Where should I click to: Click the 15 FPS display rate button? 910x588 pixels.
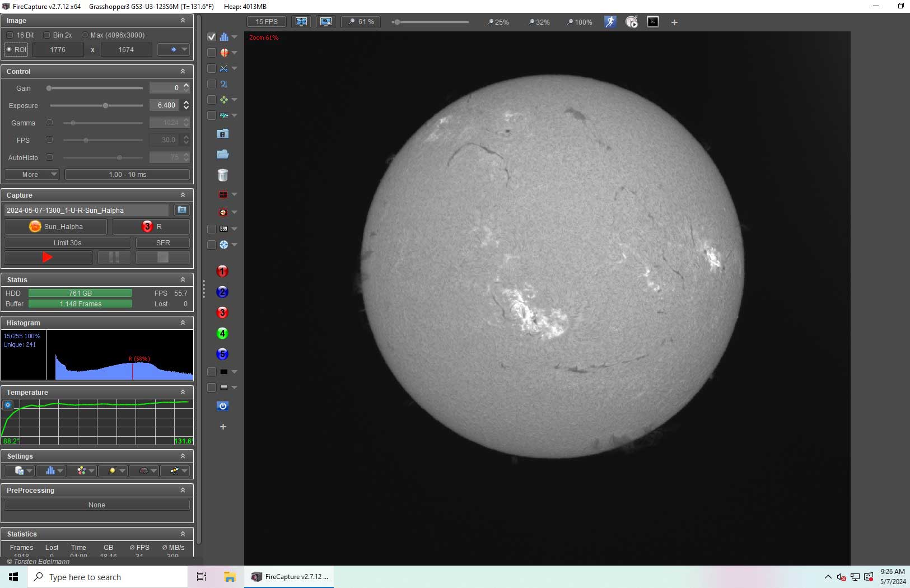pos(267,22)
